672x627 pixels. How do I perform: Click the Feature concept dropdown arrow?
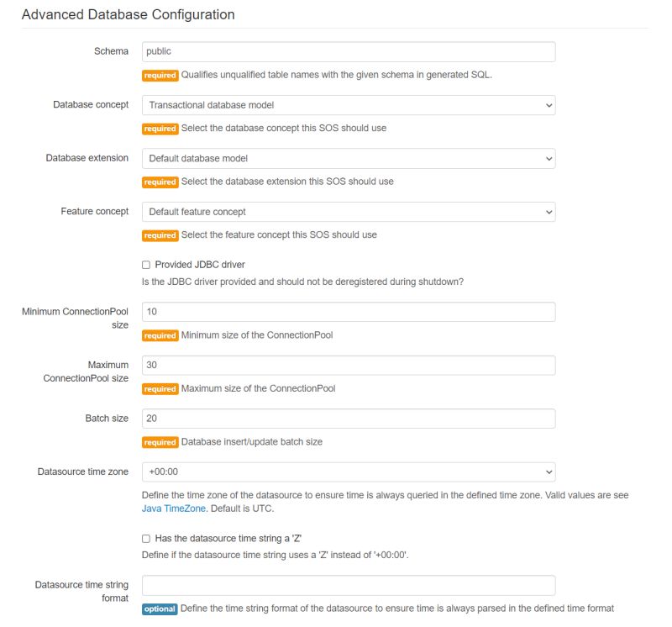click(x=549, y=212)
